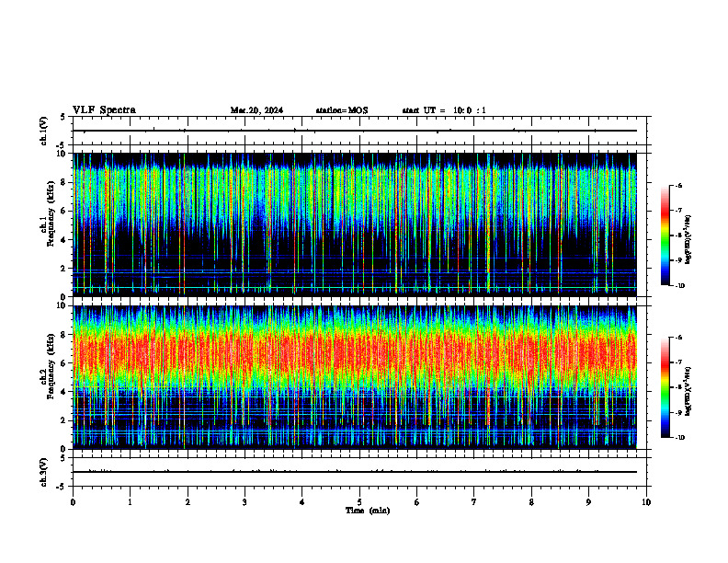Click time axis tick label "10"

(646, 502)
